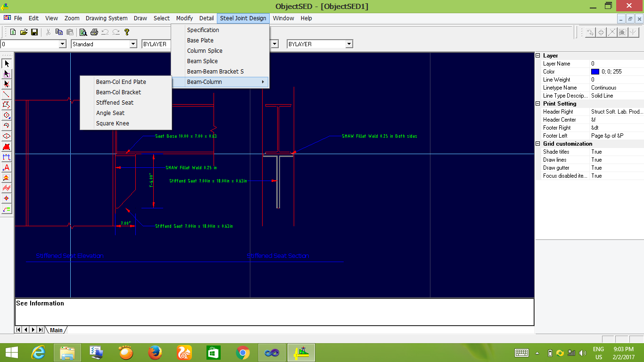Screen dimensions: 644x362
Task: Select the red filled Solid shape tool
Action: click(x=7, y=147)
